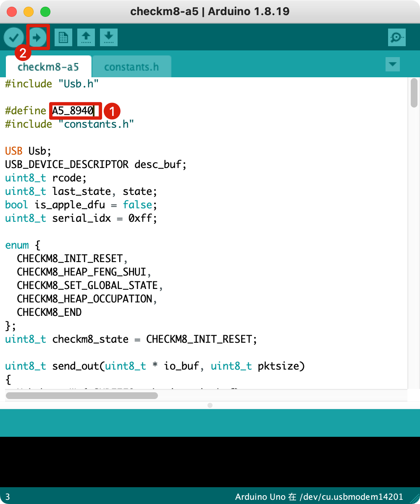Click the CHECKM8_INIT_RESET enum entry

(x=72, y=259)
